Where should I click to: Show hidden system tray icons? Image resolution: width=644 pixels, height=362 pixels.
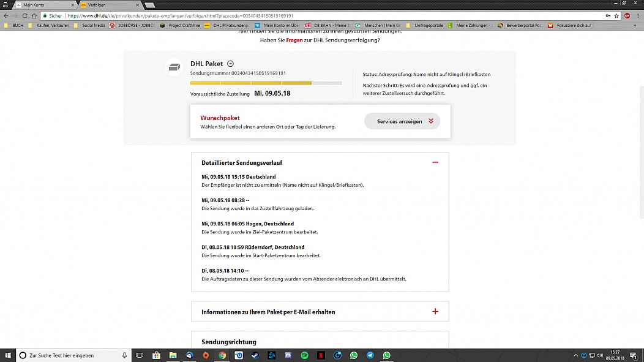[x=575, y=355]
